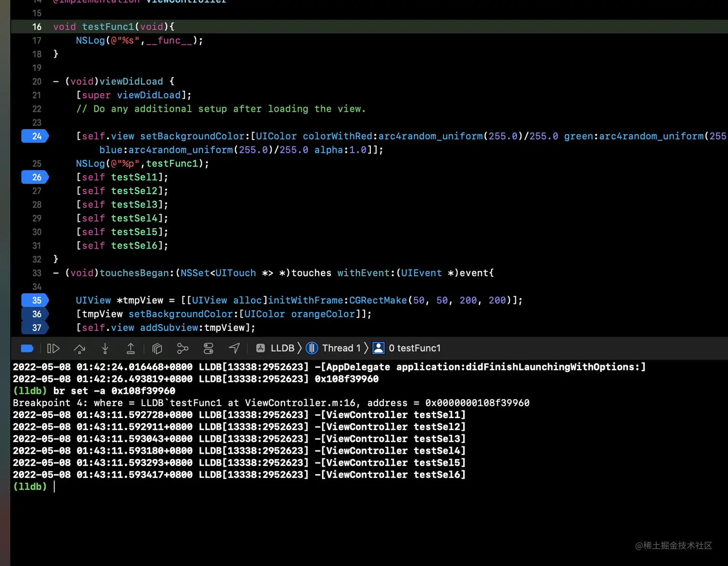This screenshot has height=566, width=728.
Task: Toggle the breakpoint on line 36
Action: [x=35, y=314]
